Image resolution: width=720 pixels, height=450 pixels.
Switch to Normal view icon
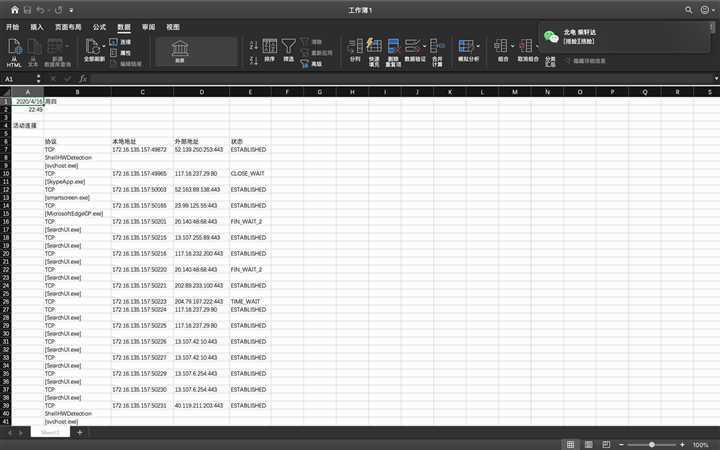coord(570,444)
